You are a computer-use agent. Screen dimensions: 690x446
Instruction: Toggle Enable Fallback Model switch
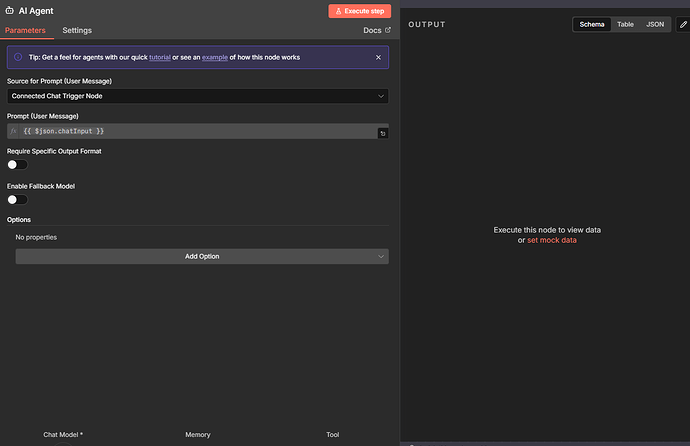pos(17,200)
